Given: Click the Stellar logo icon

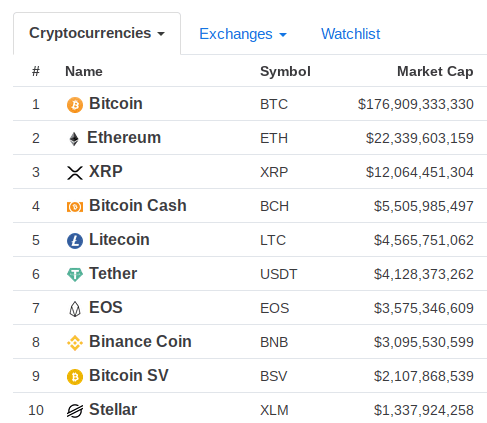Looking at the screenshot, I should click(x=75, y=411).
